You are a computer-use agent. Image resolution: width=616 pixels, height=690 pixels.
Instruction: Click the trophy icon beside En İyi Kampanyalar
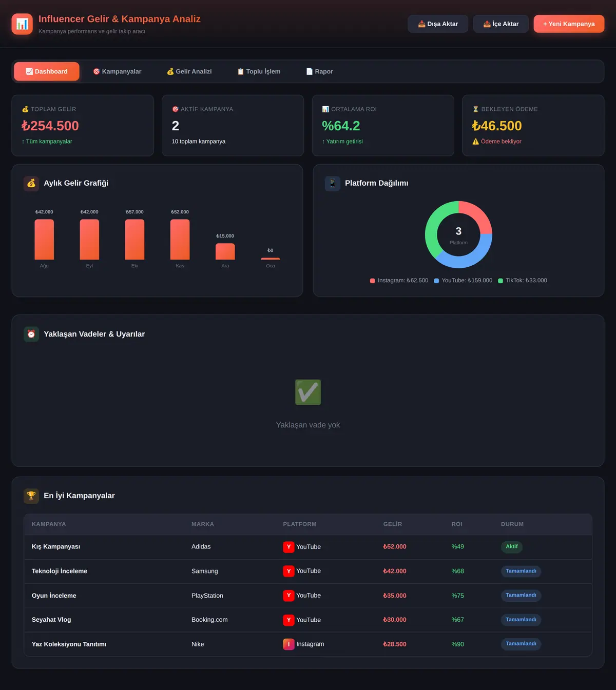[31, 496]
